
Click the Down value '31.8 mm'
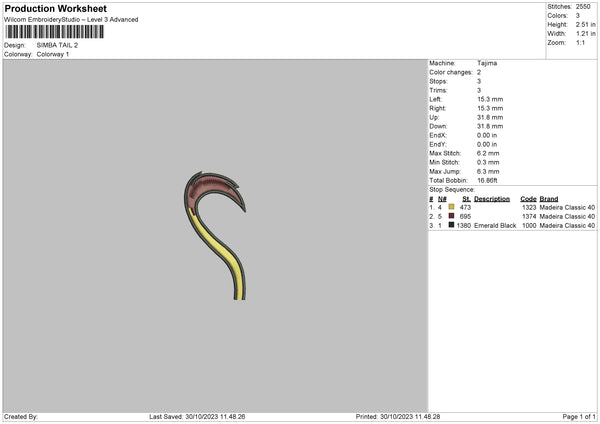click(x=490, y=126)
